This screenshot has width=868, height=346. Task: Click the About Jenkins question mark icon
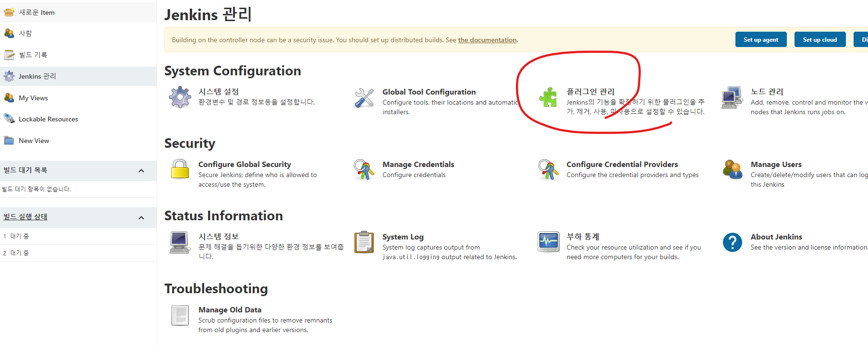point(733,242)
